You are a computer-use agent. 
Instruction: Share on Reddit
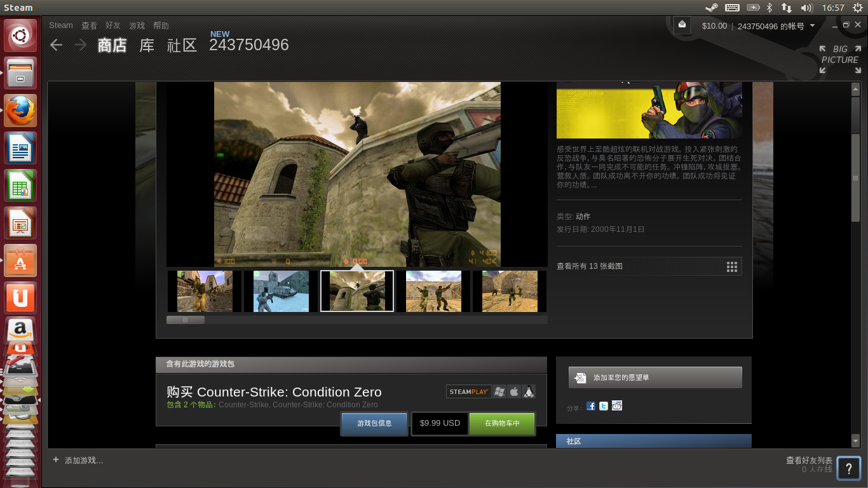click(617, 406)
